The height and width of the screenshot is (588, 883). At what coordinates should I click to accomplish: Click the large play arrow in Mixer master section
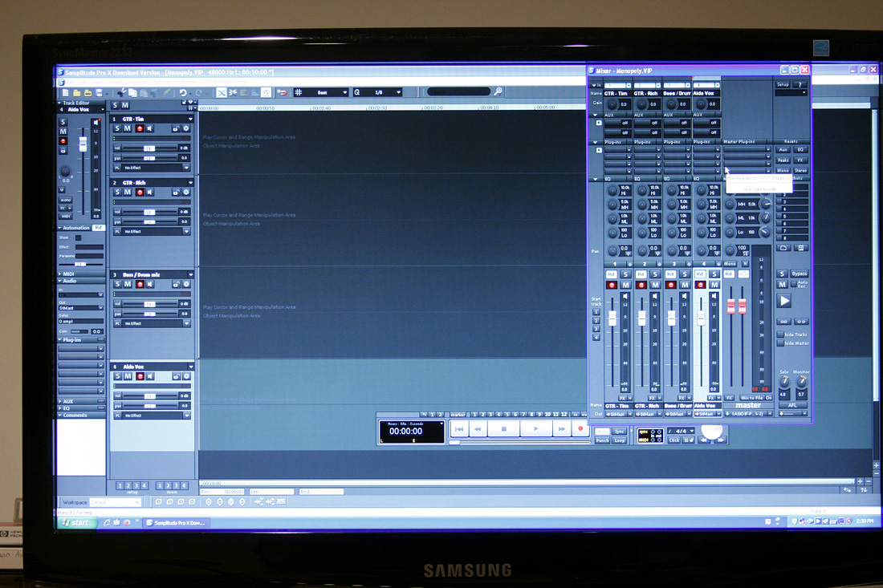point(784,301)
